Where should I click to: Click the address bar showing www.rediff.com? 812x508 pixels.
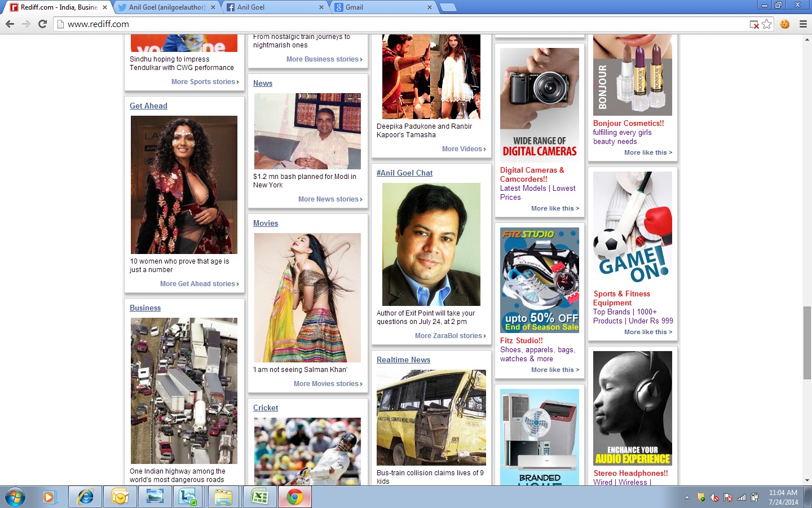pyautogui.click(x=395, y=24)
